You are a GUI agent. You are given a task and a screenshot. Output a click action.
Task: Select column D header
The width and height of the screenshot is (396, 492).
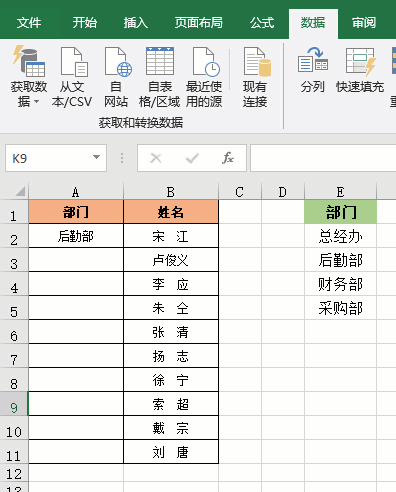[x=283, y=192]
